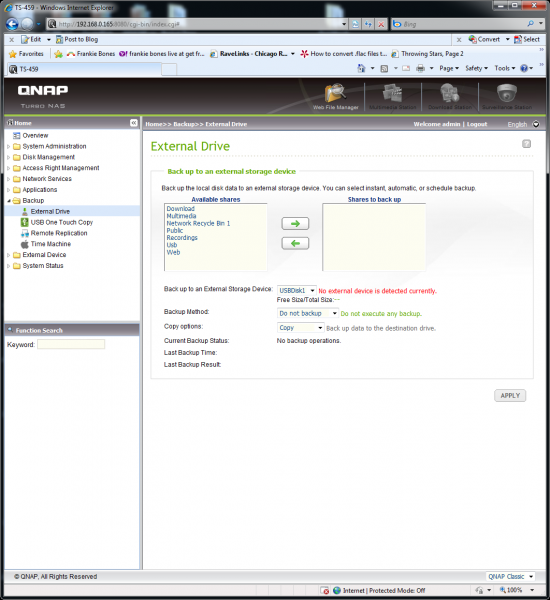Click the Convert toolbar button
Screen dimensions: 550x600
(x=484, y=39)
